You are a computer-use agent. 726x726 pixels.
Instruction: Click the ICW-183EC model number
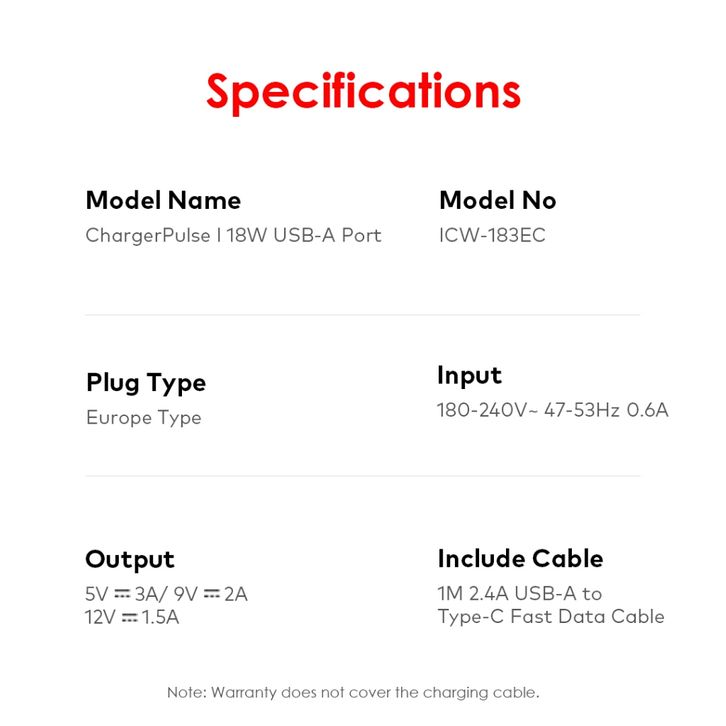pos(492,236)
